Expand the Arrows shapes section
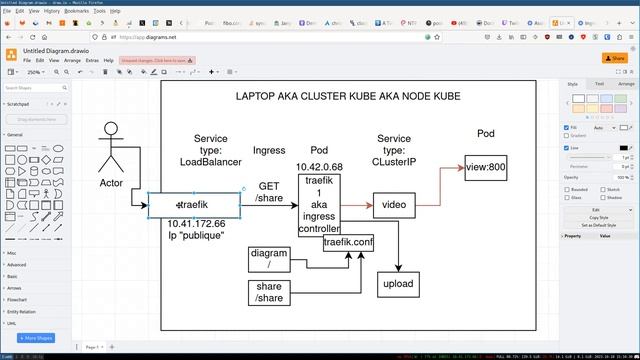This screenshot has height=360, width=640. 14,288
